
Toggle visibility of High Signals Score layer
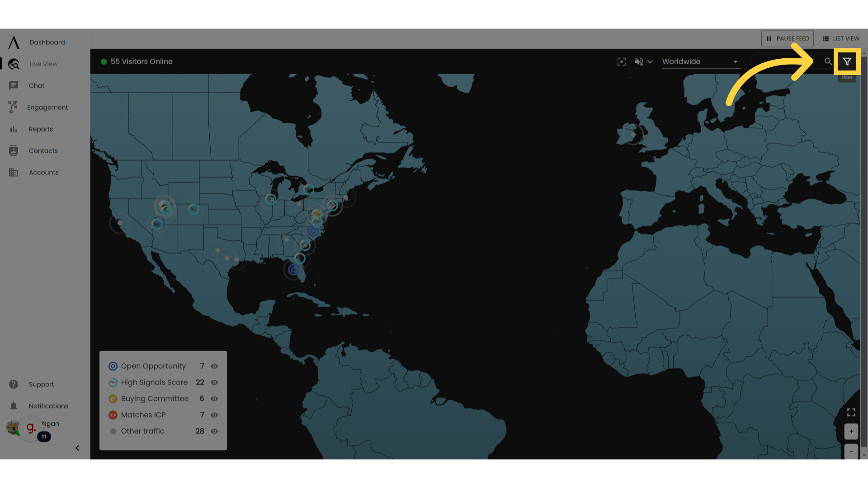click(x=214, y=382)
